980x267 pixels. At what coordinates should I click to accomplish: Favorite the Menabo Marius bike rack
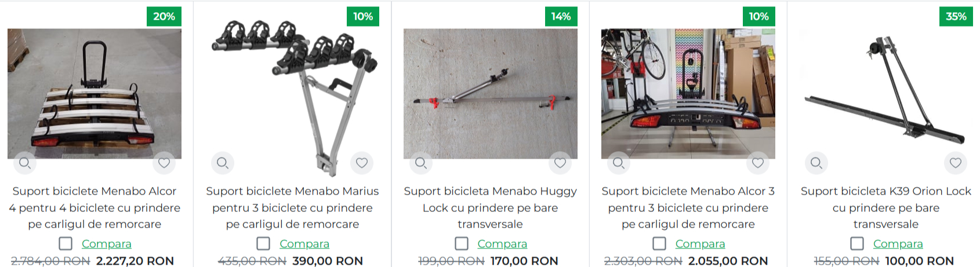point(362,163)
